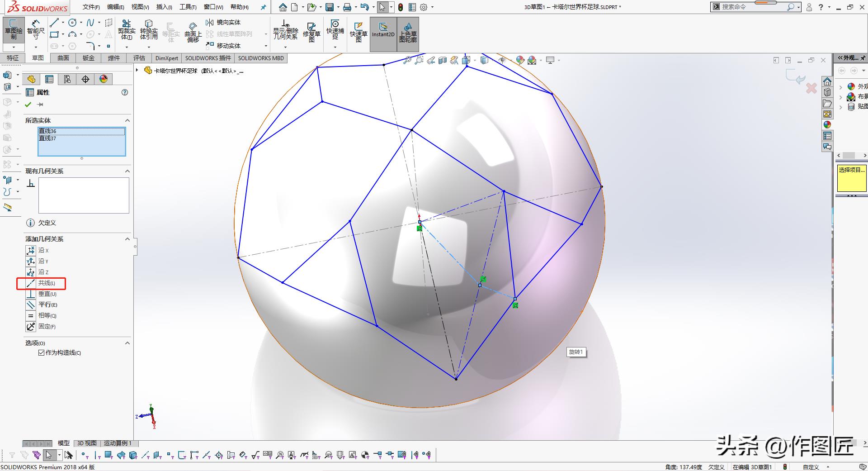This screenshot has height=471, width=868.
Task: Open the 工具 menu
Action: [188, 7]
